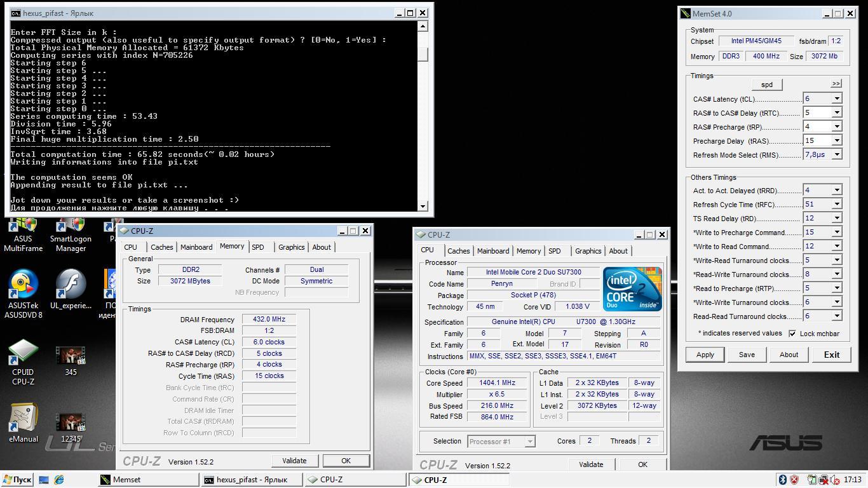Switch to hexus_pifast taskbar button
The image size is (868, 488).
tap(251, 480)
